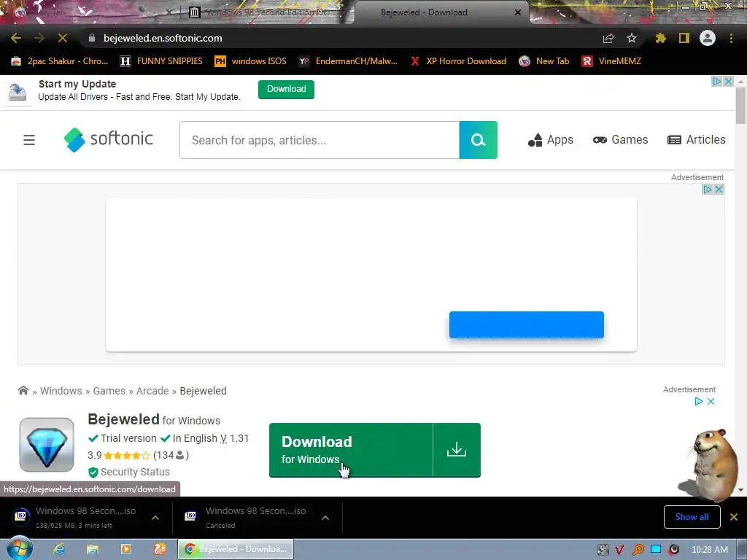The width and height of the screenshot is (747, 560).
Task: Click the red V tray icon
Action: (x=619, y=550)
